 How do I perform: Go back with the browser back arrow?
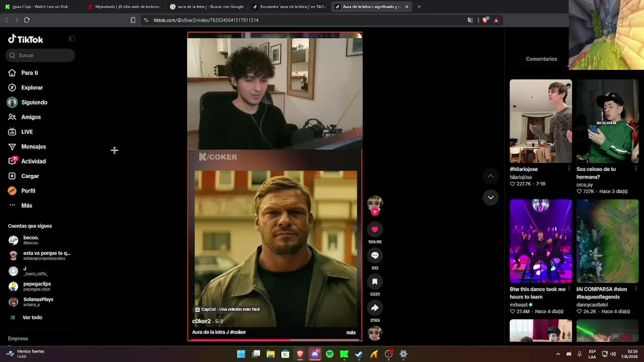[x=7, y=20]
